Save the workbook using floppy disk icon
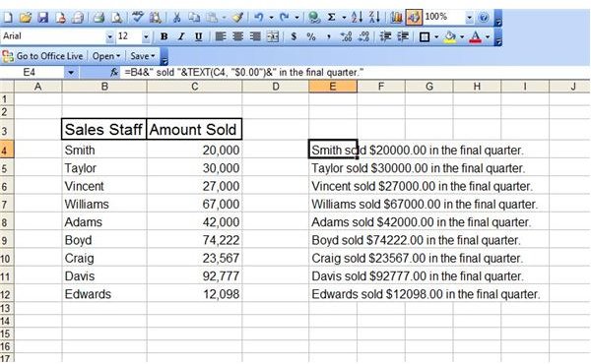The height and width of the screenshot is (364, 591). pyautogui.click(x=43, y=18)
